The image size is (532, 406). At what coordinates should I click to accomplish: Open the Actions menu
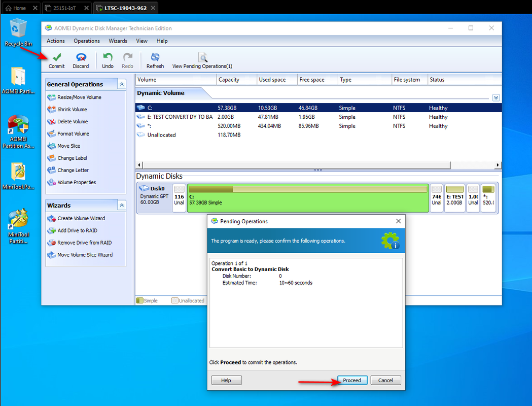click(56, 41)
